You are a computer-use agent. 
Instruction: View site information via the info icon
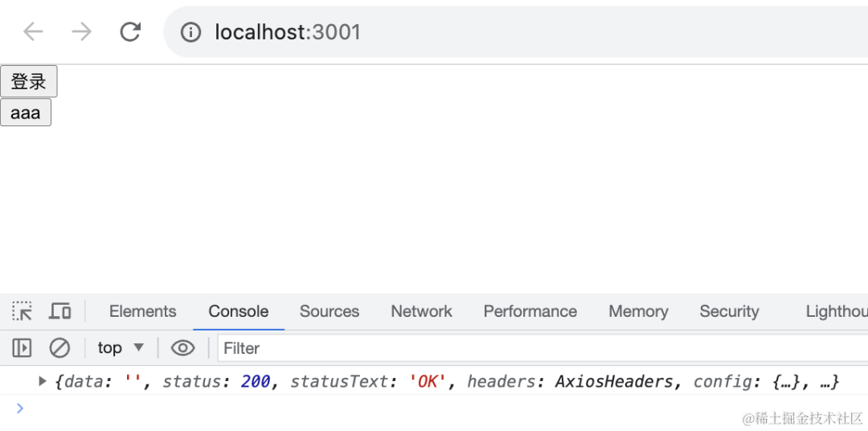pyautogui.click(x=191, y=32)
